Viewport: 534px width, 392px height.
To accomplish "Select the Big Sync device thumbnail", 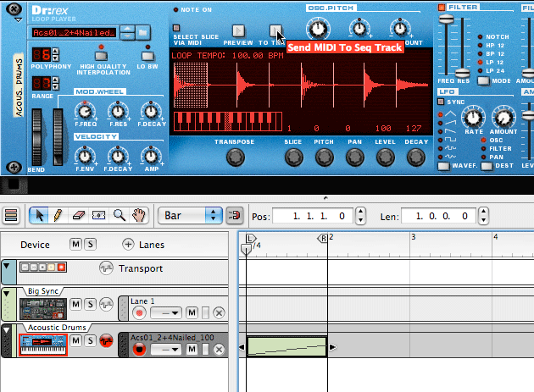I will pyautogui.click(x=43, y=308).
